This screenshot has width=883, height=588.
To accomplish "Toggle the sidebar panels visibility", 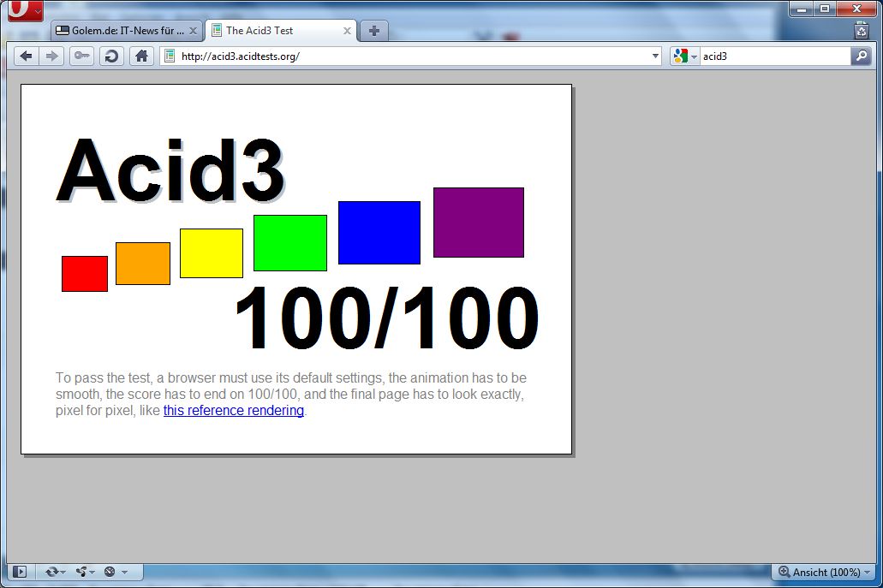I will point(18,572).
